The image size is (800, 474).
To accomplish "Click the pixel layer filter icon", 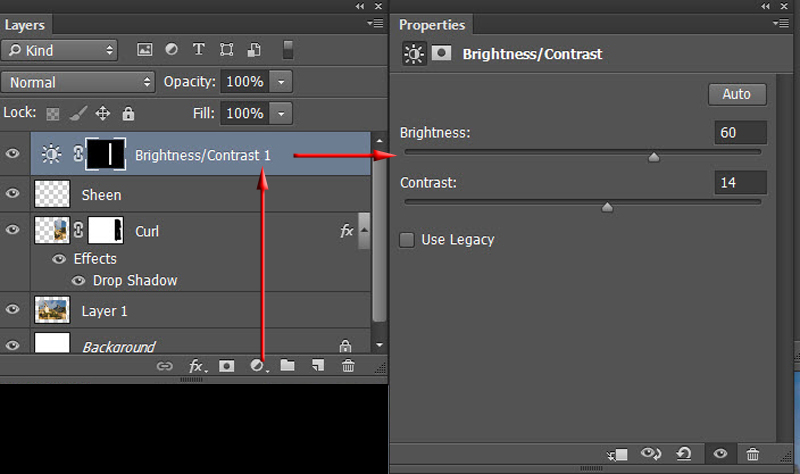I will (x=144, y=49).
